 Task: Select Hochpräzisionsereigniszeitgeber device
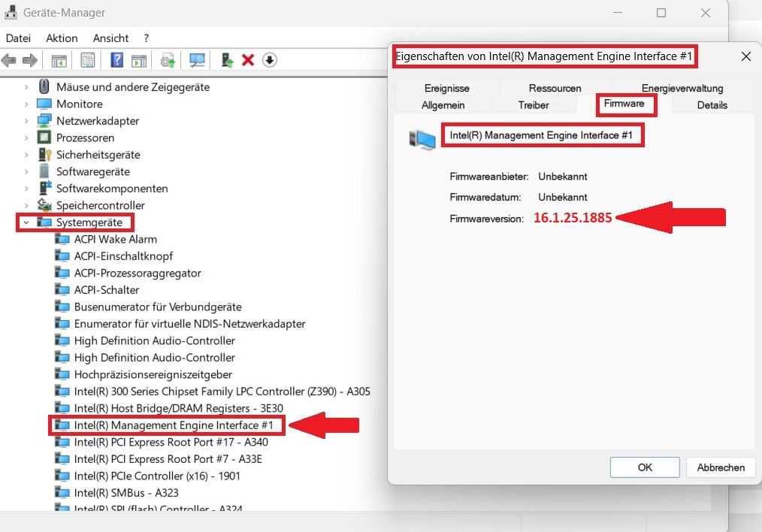coord(153,375)
